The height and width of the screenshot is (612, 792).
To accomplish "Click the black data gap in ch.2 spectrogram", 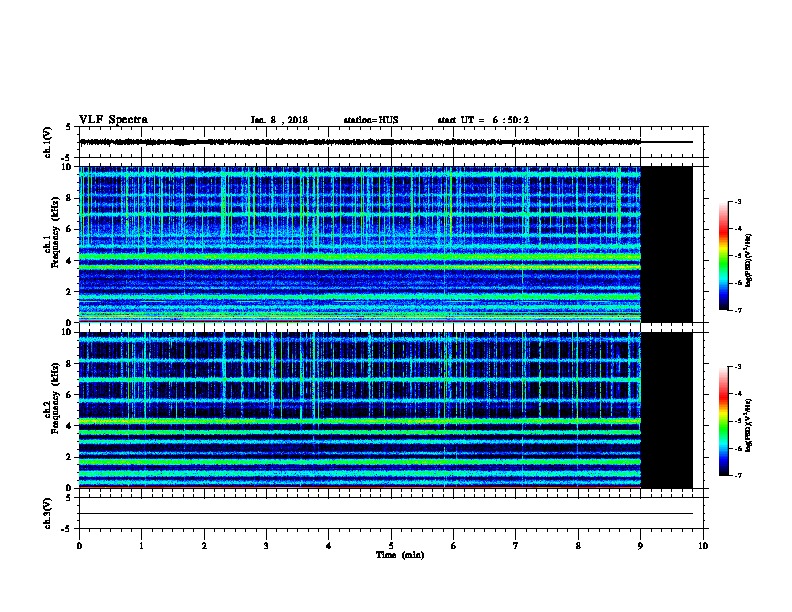I will click(667, 410).
